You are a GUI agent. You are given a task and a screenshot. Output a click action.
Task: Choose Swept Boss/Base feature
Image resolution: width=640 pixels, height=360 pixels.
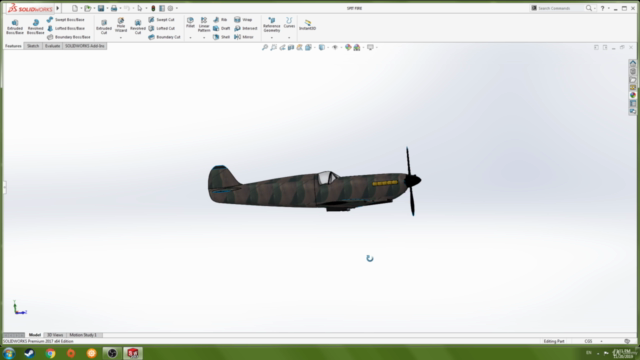click(66, 20)
